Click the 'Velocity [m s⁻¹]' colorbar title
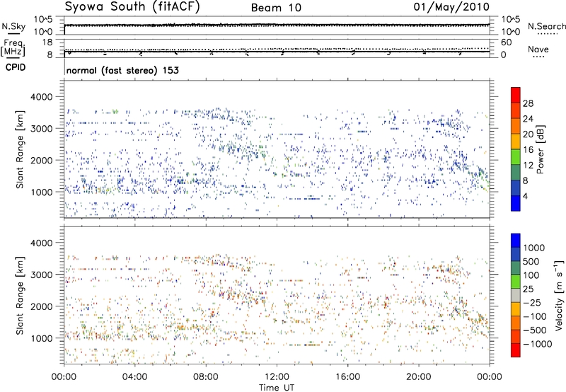Viewport: 566px width, 392px height. [x=559, y=295]
